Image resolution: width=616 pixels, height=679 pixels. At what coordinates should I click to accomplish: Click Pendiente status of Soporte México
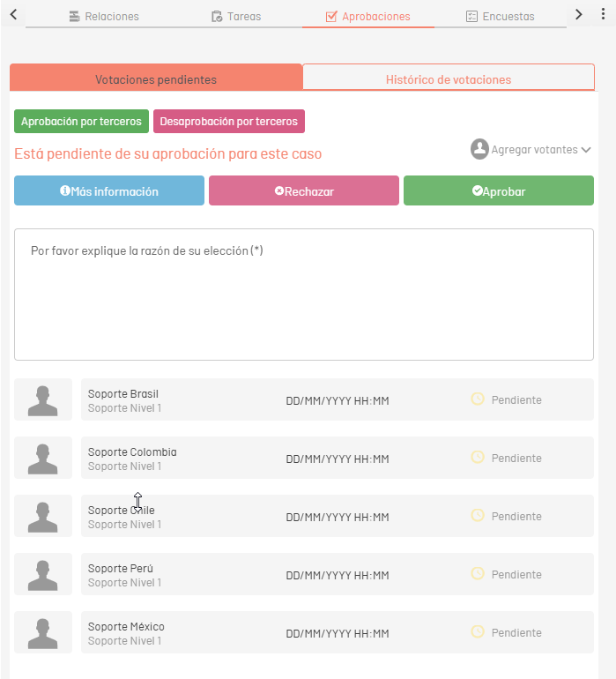(516, 632)
